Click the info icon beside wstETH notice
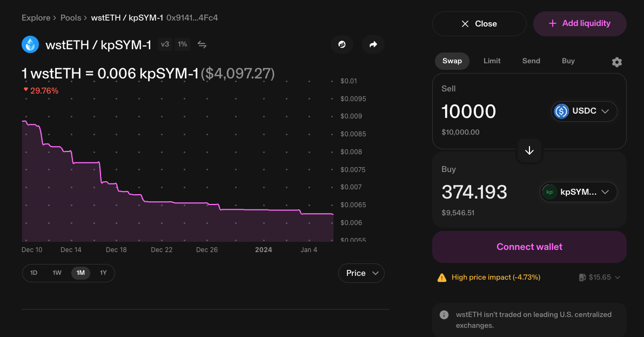 [x=444, y=314]
